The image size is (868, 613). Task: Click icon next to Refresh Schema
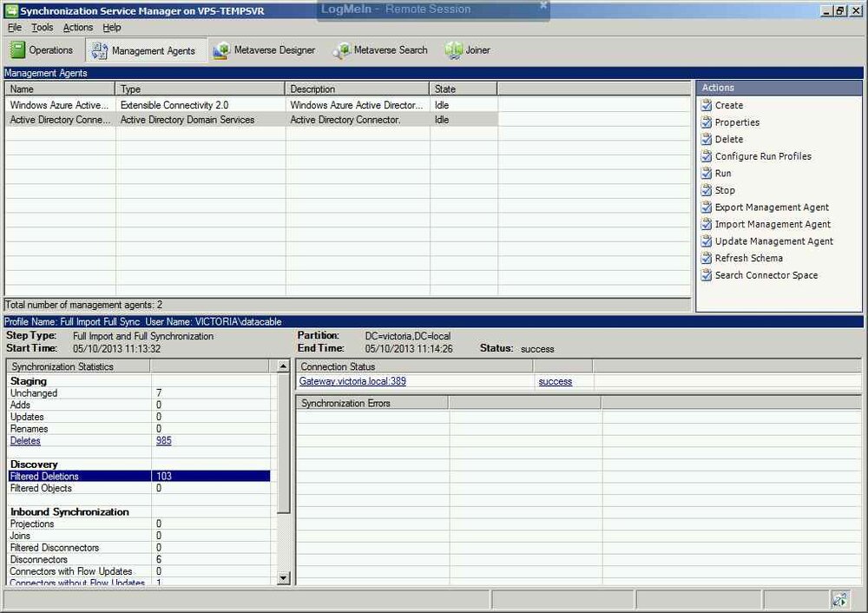point(707,258)
